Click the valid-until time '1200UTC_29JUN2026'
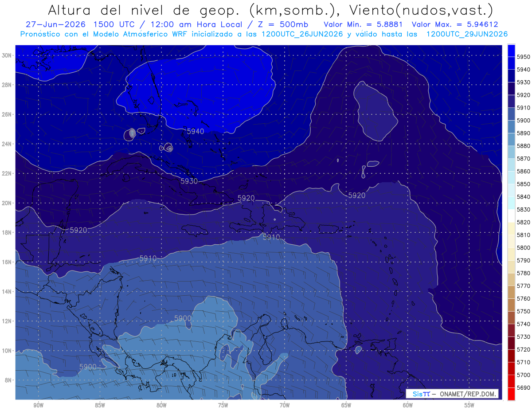 [467, 34]
